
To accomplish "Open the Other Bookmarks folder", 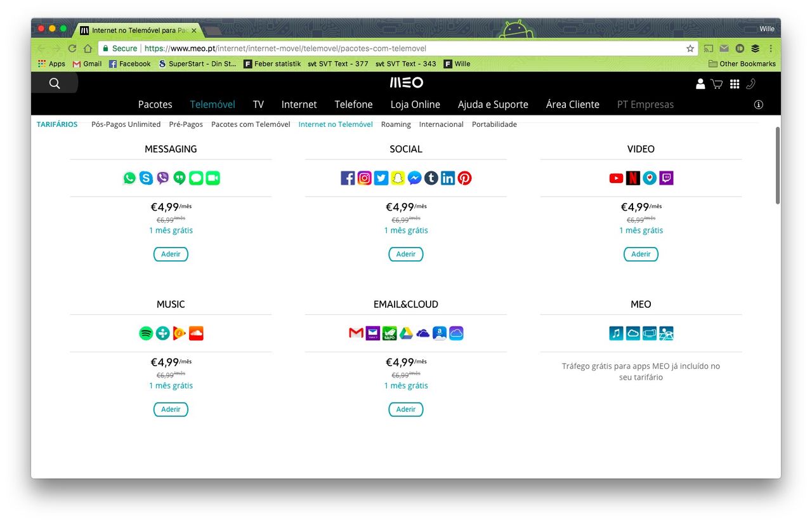I will coord(742,63).
